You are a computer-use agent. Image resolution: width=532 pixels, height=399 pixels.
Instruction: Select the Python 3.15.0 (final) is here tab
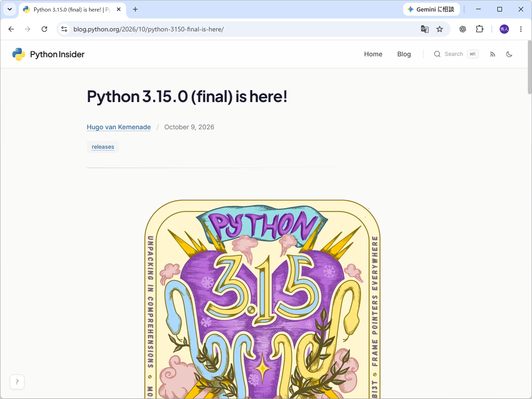point(72,10)
